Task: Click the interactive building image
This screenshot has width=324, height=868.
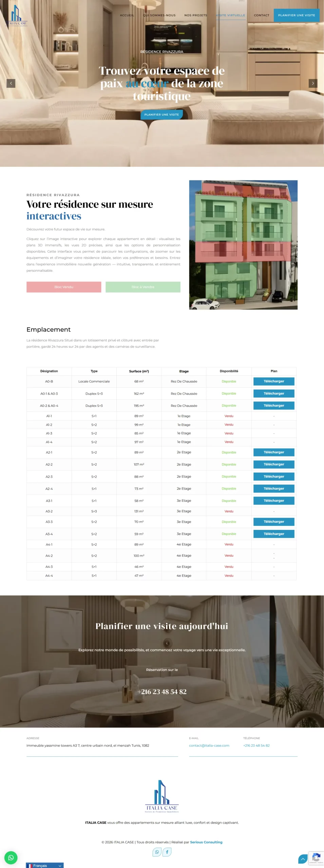Action: click(243, 244)
